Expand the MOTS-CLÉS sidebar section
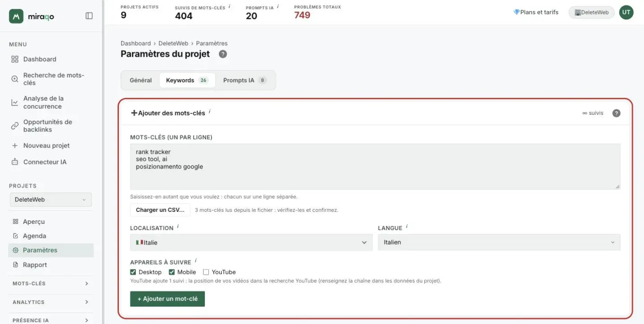The width and height of the screenshot is (644, 324). coord(51,283)
